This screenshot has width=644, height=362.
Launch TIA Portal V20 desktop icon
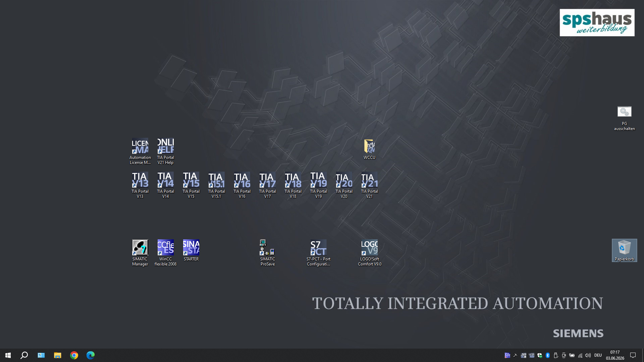(x=344, y=185)
